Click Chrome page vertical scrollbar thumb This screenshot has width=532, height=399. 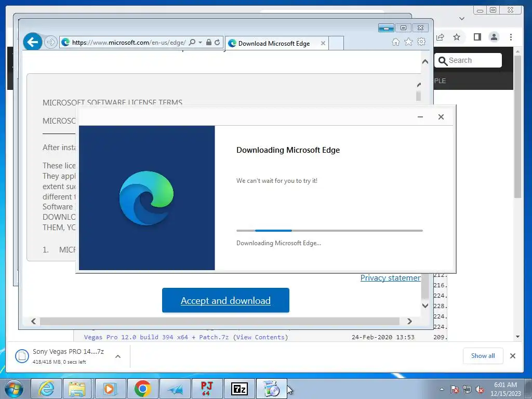click(517, 127)
